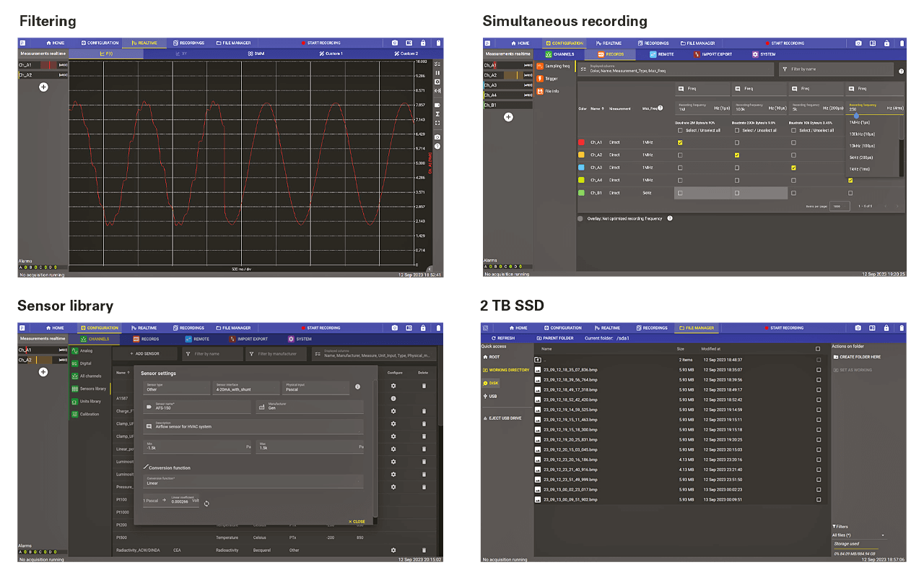Screen dimensions: 924x578
Task: Click Create Folder Here in 2 TB SSD window
Action: pyautogui.click(x=858, y=357)
